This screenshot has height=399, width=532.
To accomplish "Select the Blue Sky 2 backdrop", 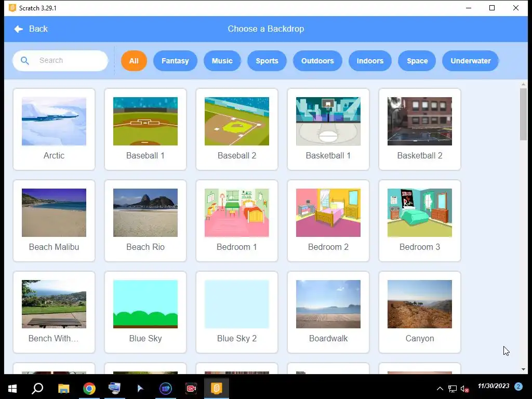I will [237, 312].
